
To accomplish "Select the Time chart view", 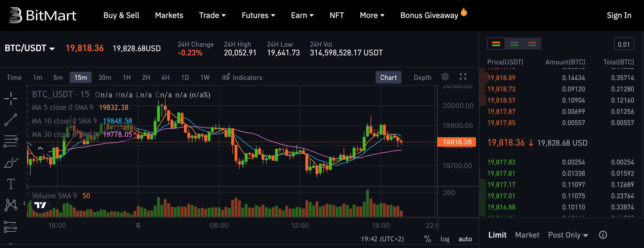I will (14, 77).
